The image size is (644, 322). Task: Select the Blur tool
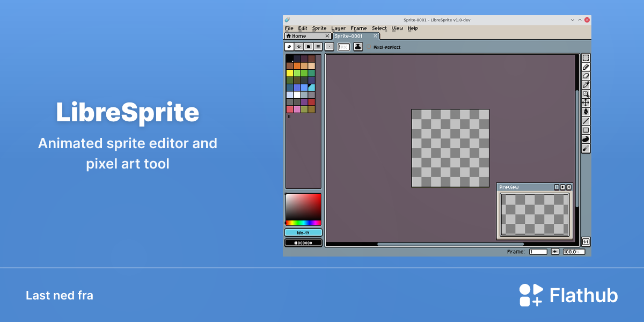click(x=586, y=148)
